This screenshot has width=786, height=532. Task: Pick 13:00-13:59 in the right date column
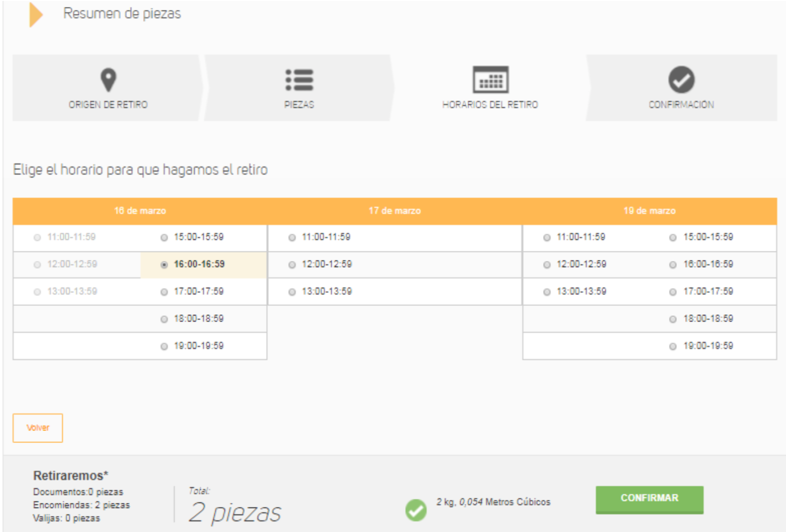point(546,292)
